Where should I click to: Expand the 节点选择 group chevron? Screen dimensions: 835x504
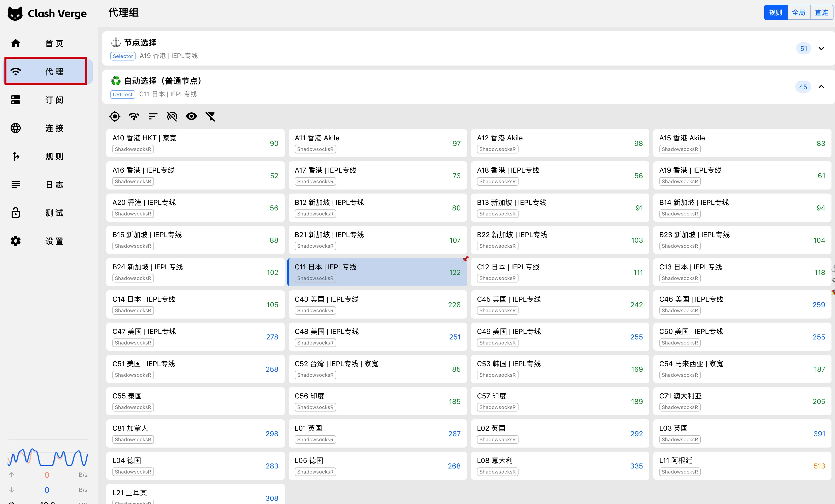click(821, 48)
